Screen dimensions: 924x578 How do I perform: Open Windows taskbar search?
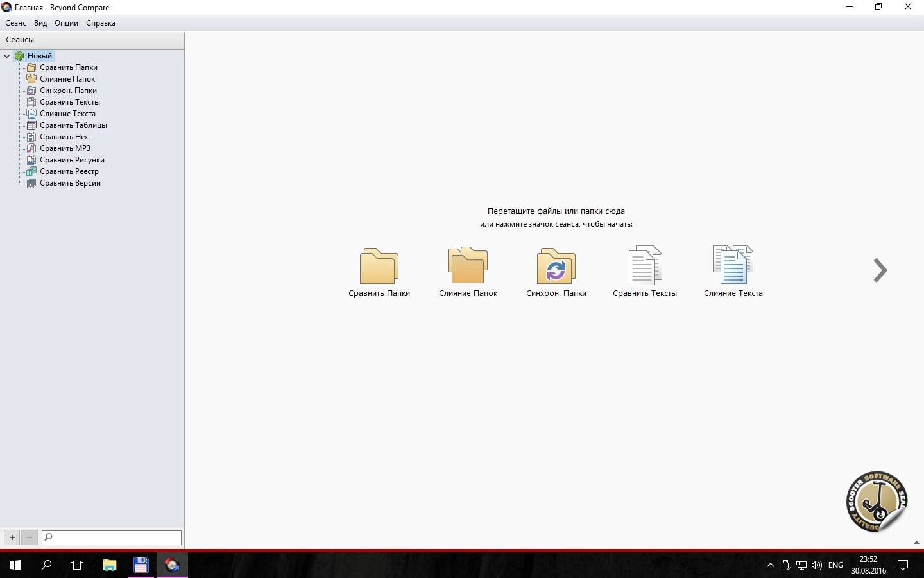tap(46, 565)
